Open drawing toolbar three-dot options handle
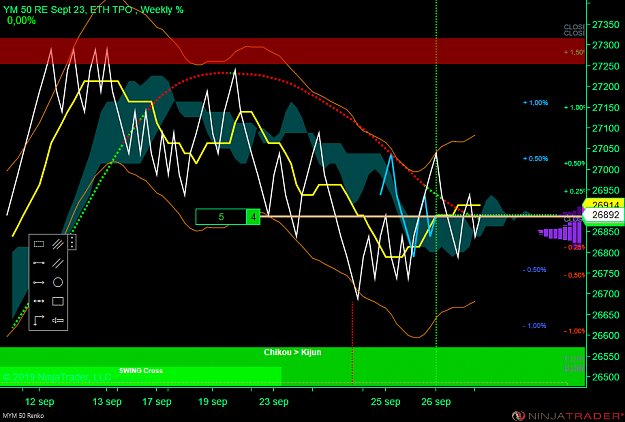This screenshot has height=422, width=625. point(72,242)
